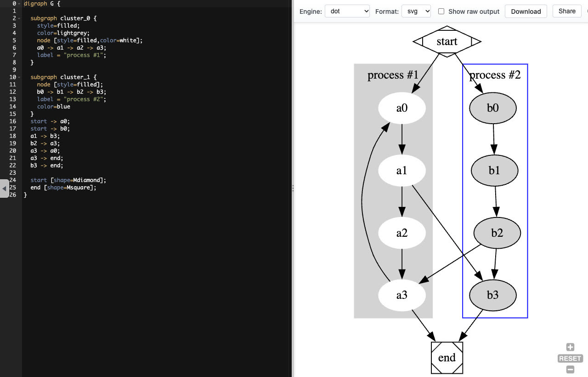The width and height of the screenshot is (588, 377).
Task: Click node a3 in the rendered graph
Action: (402, 295)
